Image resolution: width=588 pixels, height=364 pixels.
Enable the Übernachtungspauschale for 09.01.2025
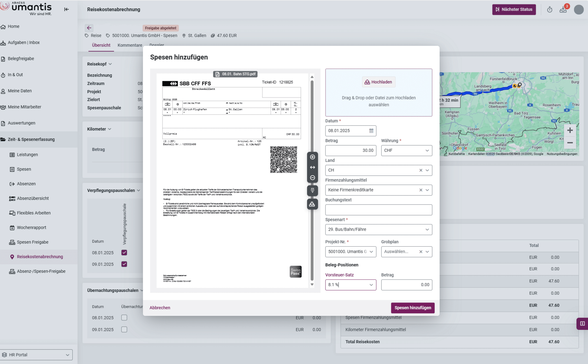(x=124, y=329)
